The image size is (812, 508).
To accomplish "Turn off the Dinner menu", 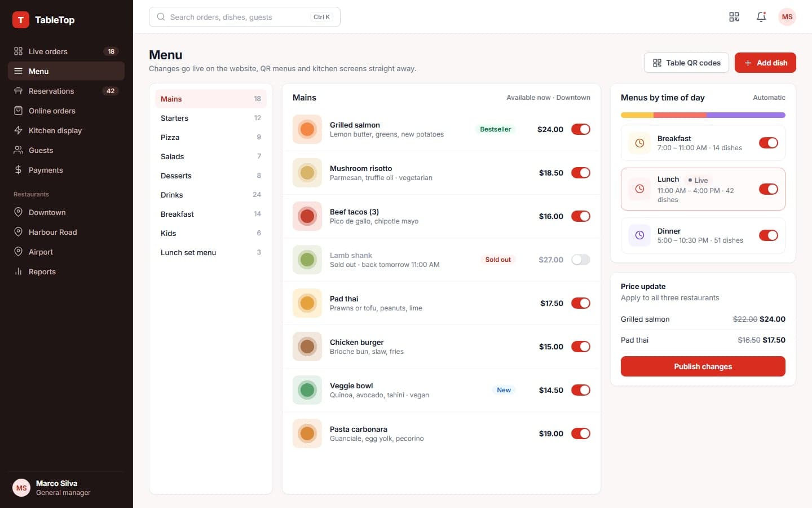I will [x=769, y=235].
